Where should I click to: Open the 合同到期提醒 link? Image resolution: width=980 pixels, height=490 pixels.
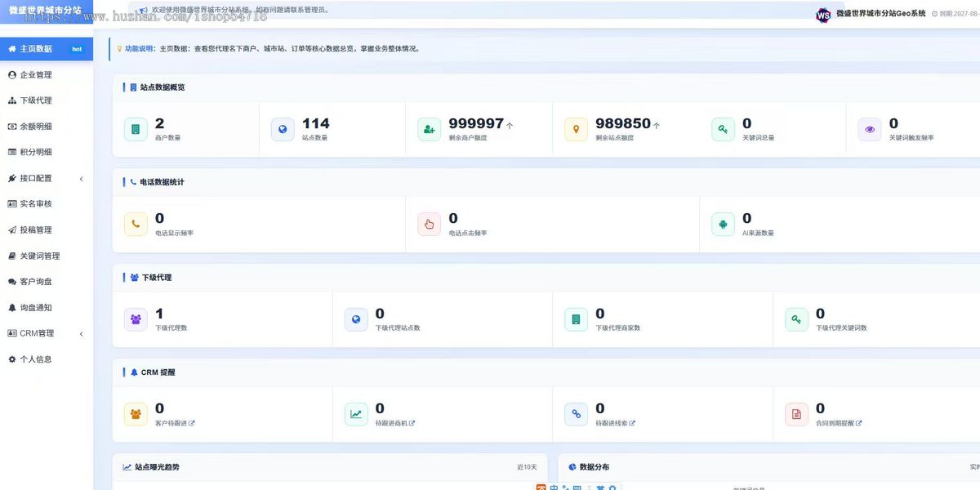pos(839,423)
